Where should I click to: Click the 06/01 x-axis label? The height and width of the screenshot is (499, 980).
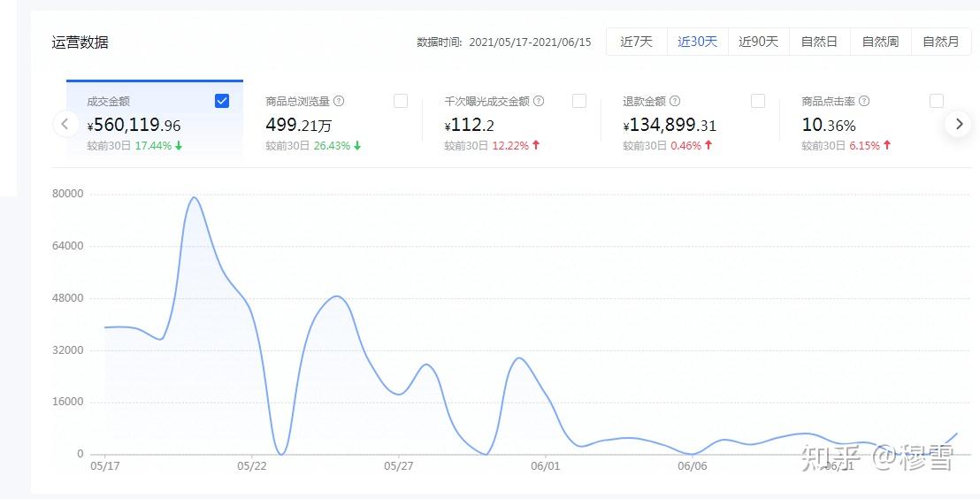[x=546, y=466]
